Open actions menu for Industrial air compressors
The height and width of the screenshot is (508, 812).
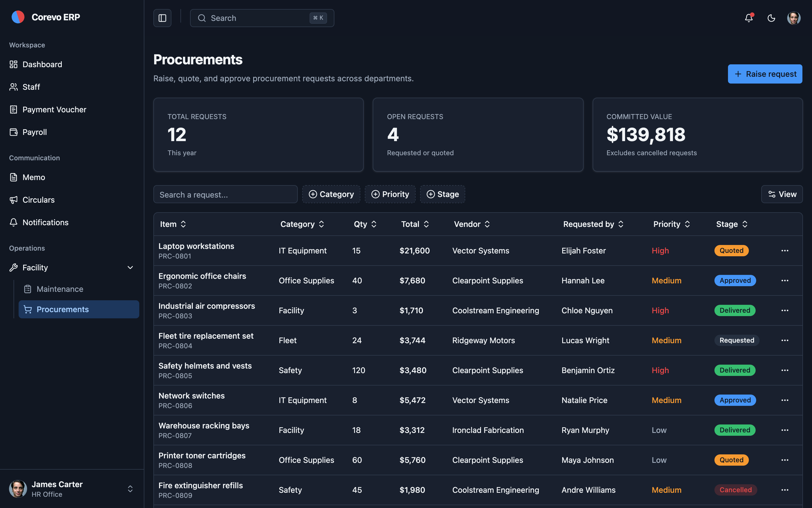pyautogui.click(x=784, y=310)
